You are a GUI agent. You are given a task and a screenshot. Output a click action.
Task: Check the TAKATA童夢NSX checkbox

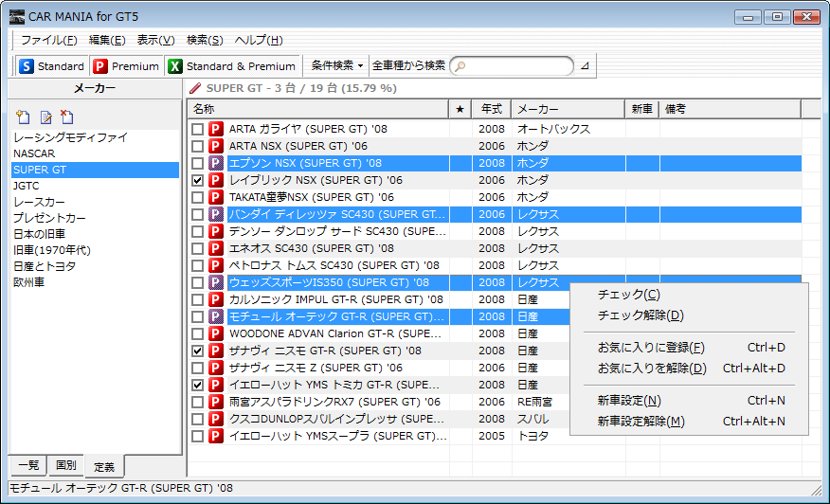(197, 197)
